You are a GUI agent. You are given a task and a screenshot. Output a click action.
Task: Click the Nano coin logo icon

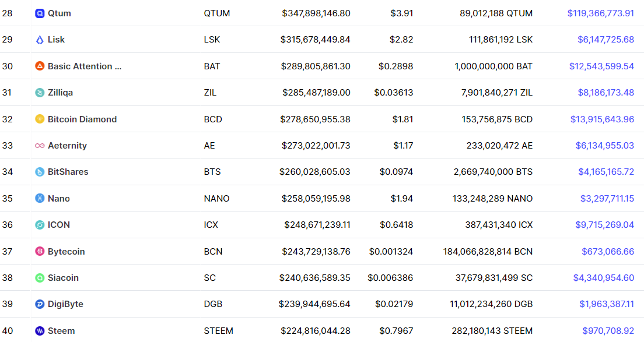pos(40,199)
